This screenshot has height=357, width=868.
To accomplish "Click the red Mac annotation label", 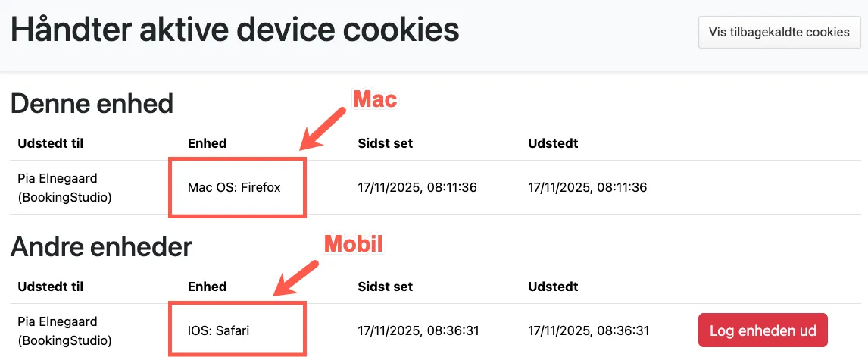I will (x=375, y=99).
